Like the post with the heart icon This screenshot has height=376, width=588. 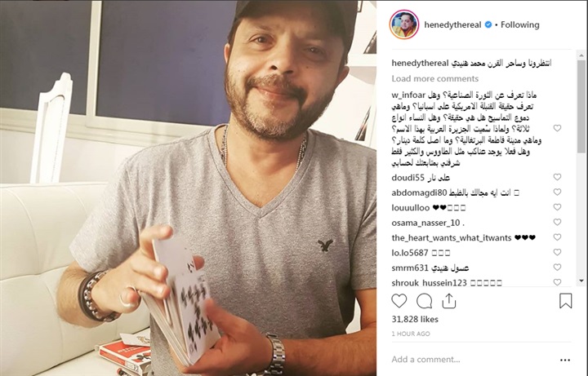(399, 301)
